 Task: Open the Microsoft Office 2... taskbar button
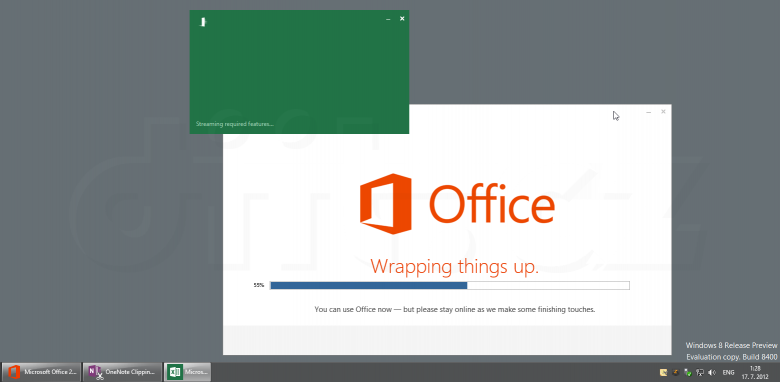tap(40, 372)
